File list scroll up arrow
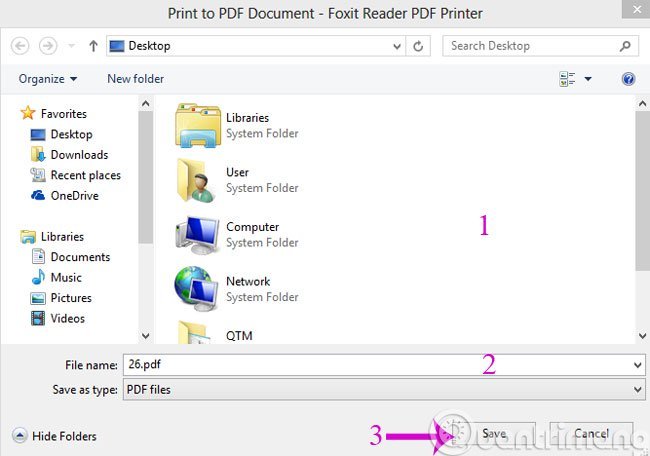650x456 pixels. [x=643, y=103]
